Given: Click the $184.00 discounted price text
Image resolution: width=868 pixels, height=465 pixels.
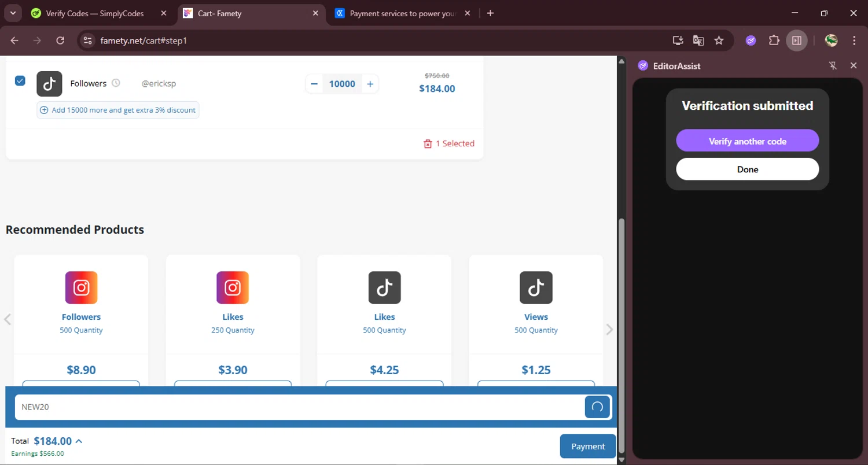Looking at the screenshot, I should click(437, 88).
